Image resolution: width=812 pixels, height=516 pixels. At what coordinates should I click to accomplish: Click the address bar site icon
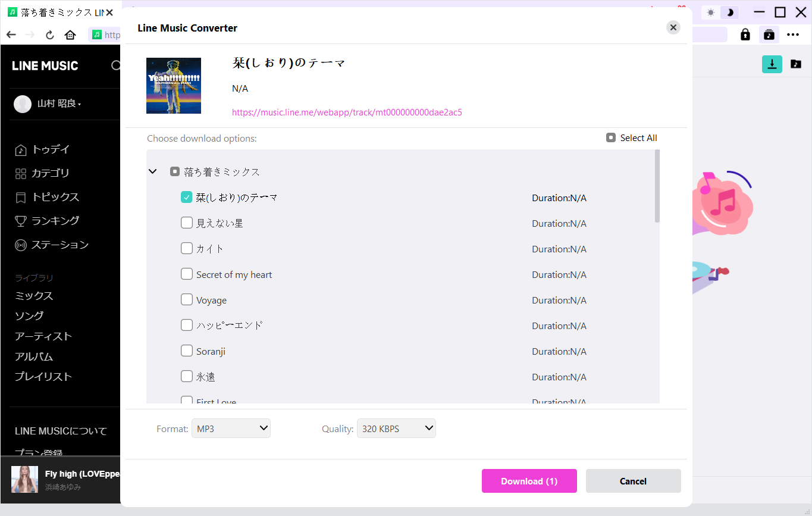(97, 35)
